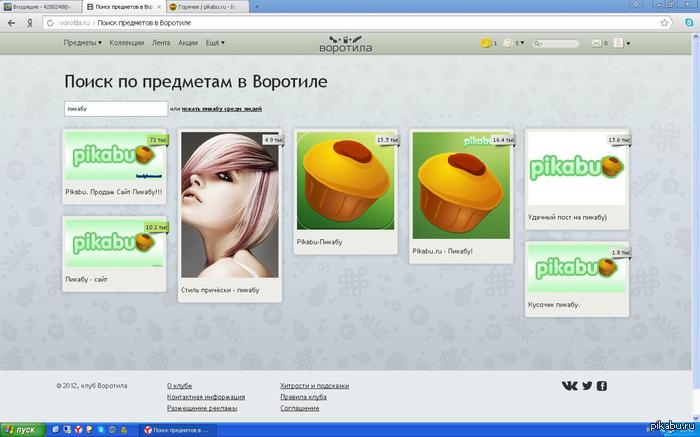The width and height of the screenshot is (700, 437).
Task: Click the VK social icon in footer
Action: pyautogui.click(x=569, y=386)
